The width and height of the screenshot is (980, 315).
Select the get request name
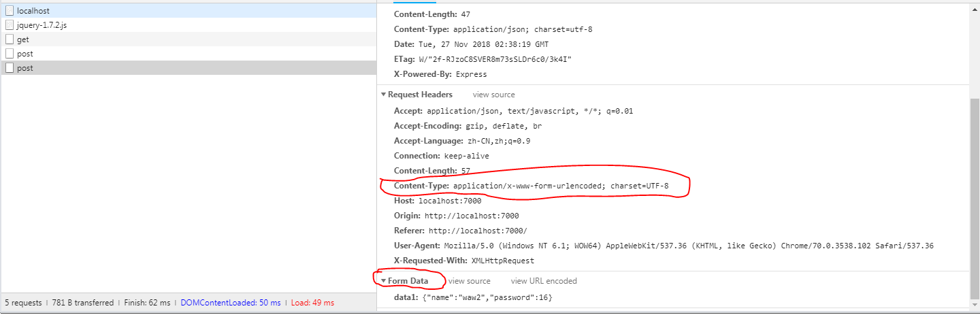(23, 39)
